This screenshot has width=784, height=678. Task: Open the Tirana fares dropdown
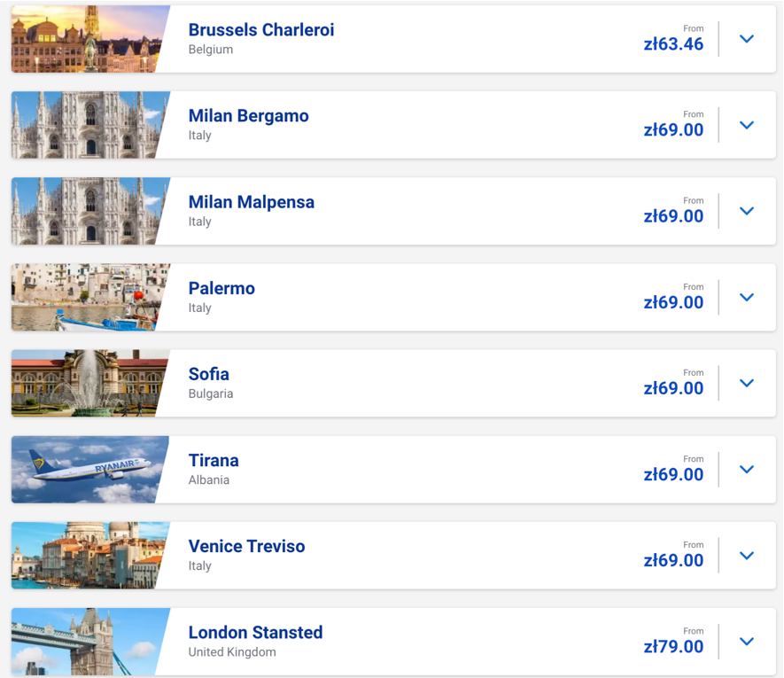[746, 469]
